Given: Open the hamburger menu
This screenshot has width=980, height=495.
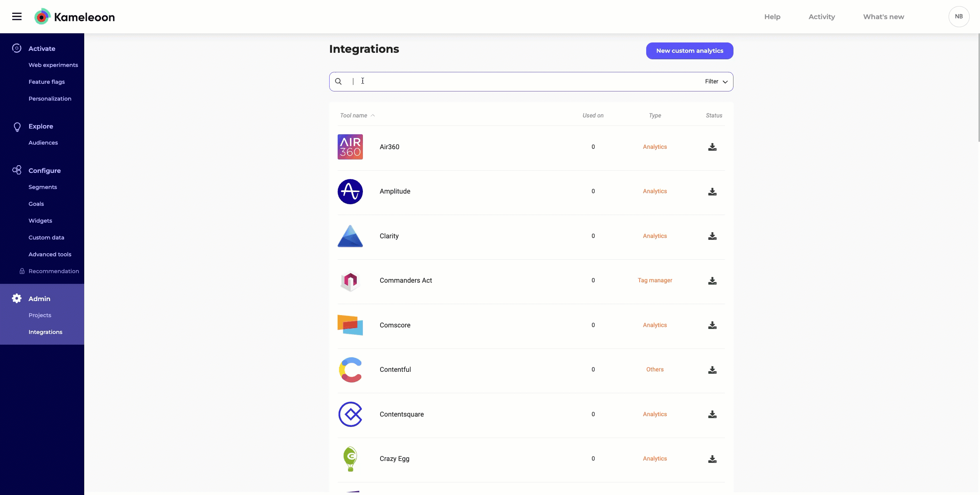Looking at the screenshot, I should (16, 16).
